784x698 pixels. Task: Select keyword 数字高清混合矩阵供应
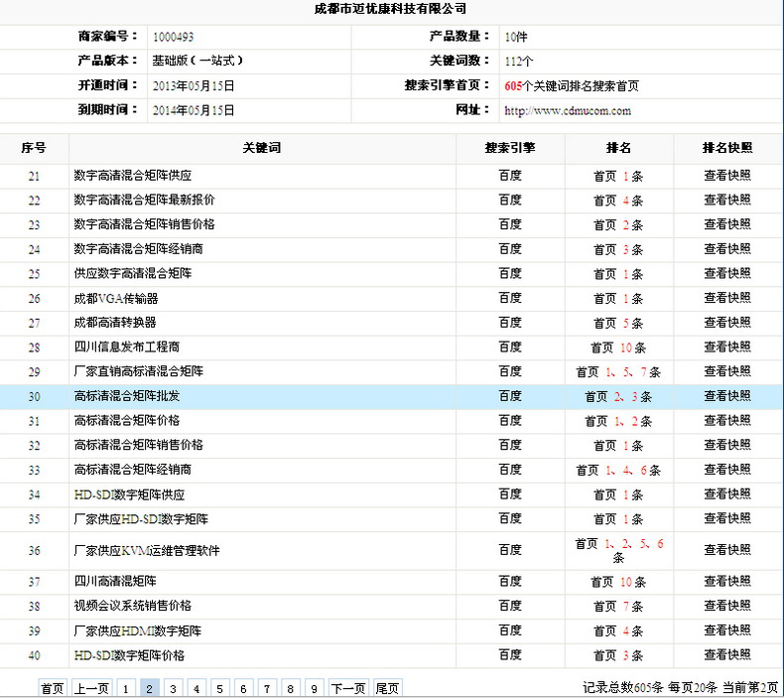tap(133, 176)
